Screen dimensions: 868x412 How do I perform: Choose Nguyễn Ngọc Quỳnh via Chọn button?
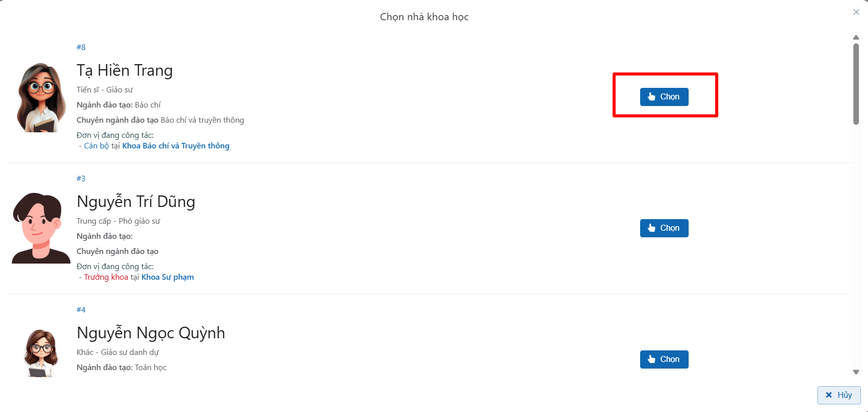(664, 359)
